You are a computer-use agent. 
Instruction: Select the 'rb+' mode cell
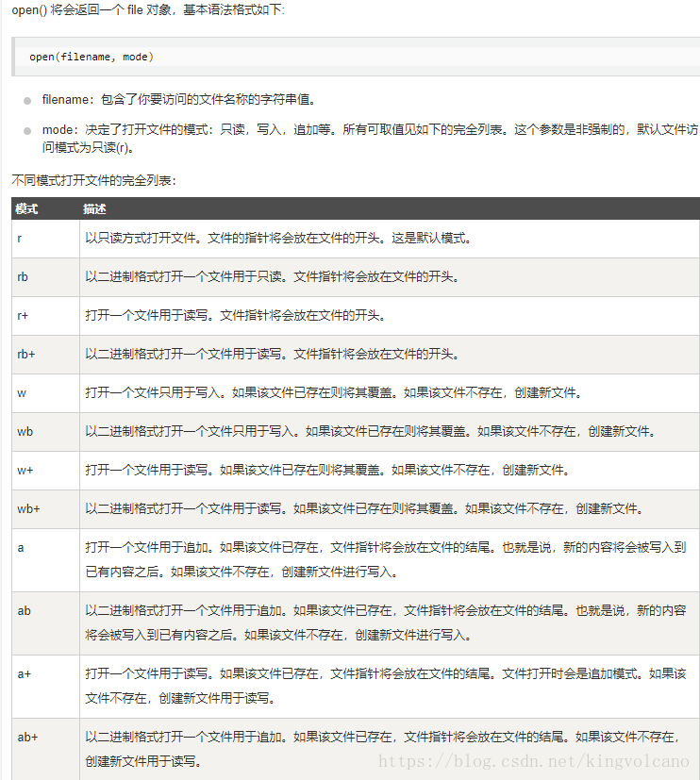tap(46, 355)
